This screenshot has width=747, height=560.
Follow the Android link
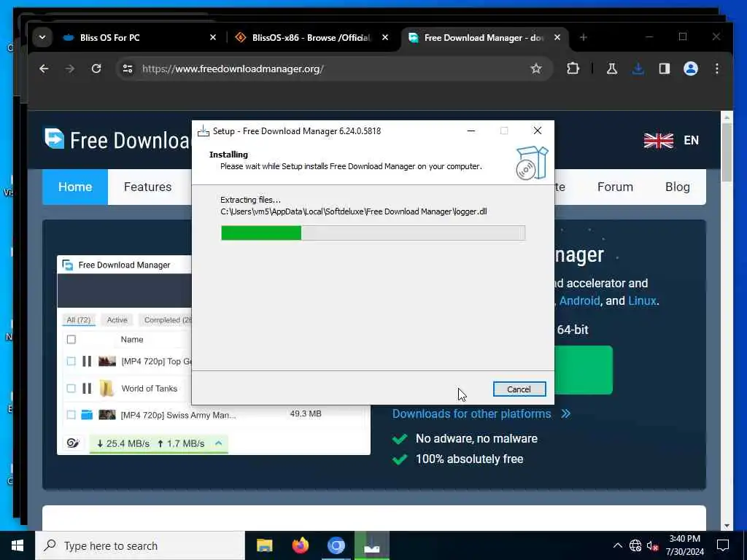(579, 301)
